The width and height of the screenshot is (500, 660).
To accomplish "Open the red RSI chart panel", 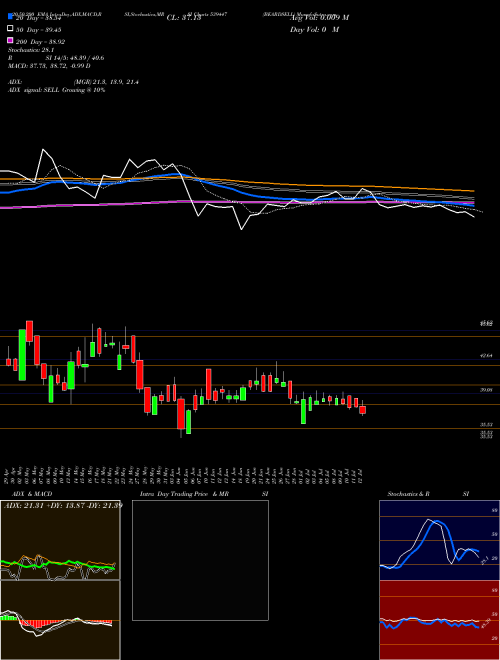I will [439, 620].
